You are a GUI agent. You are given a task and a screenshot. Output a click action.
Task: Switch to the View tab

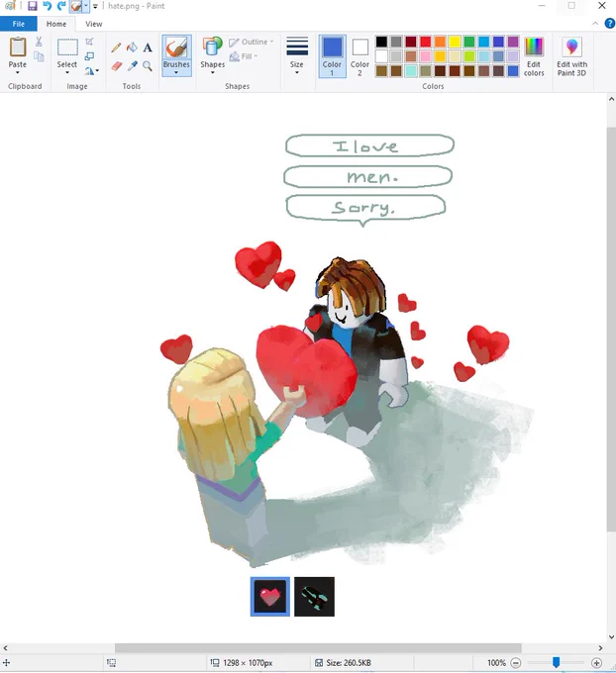(94, 24)
